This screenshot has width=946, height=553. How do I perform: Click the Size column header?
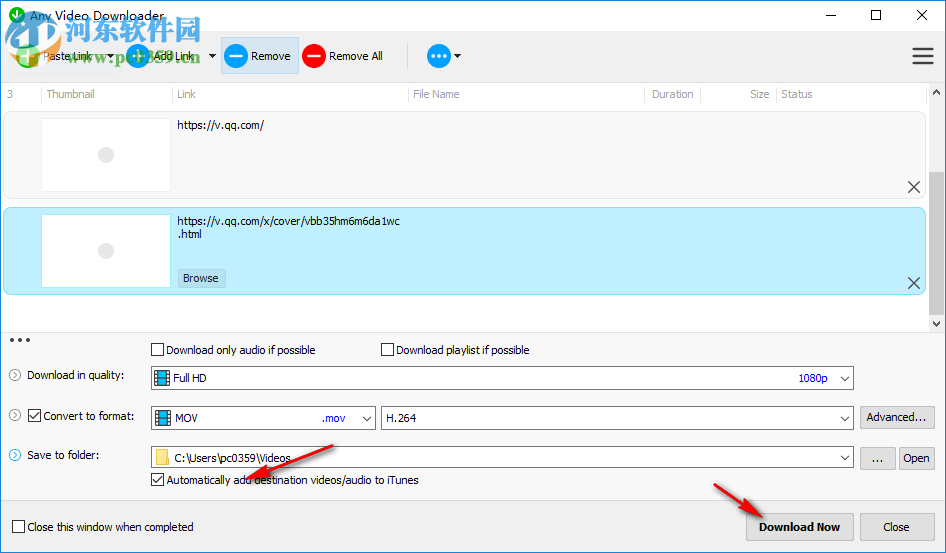[760, 94]
